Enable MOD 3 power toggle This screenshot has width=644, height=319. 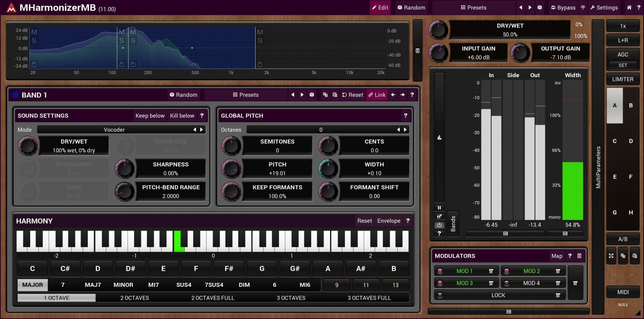click(440, 283)
